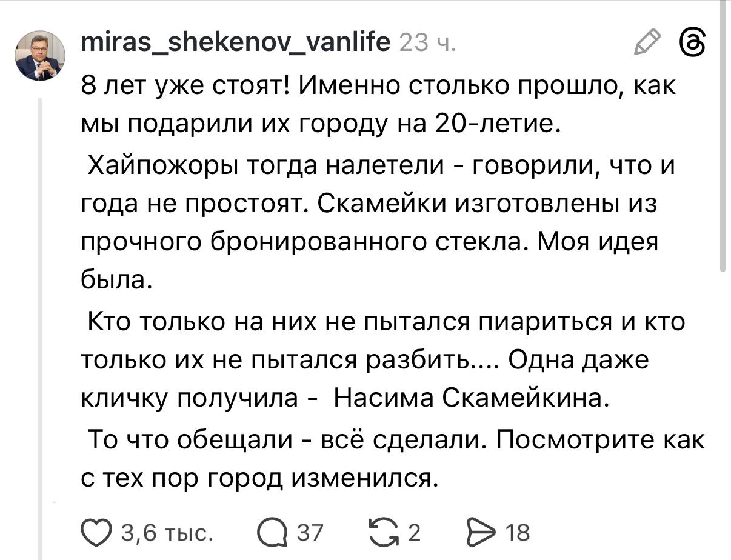Screen dimensions: 731x560
Task: Click the '23 ч.' post timestamp
Action: pyautogui.click(x=429, y=43)
